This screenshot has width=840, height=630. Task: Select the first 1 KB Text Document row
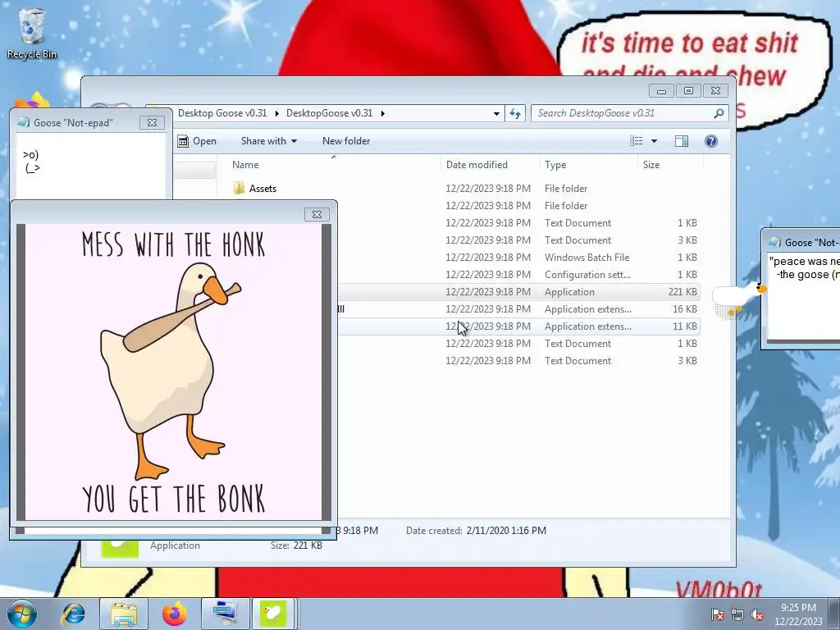click(518, 223)
